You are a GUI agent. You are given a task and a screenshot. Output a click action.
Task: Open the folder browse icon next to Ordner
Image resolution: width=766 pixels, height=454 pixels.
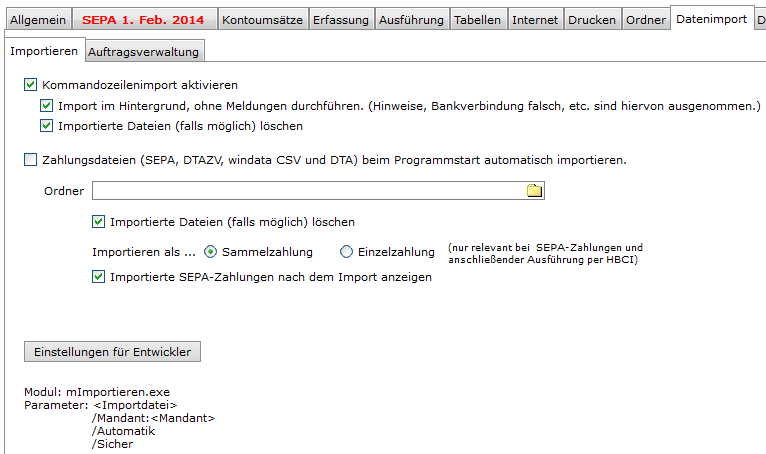(534, 191)
